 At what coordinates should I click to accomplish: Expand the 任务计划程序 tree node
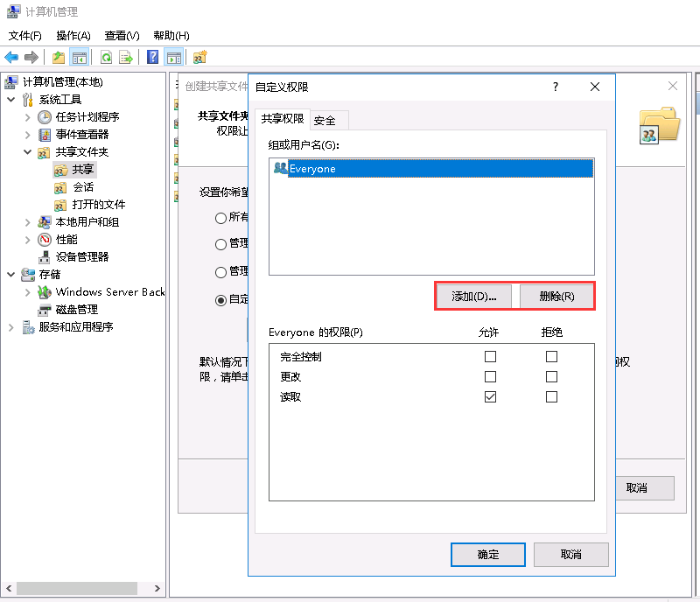28,116
